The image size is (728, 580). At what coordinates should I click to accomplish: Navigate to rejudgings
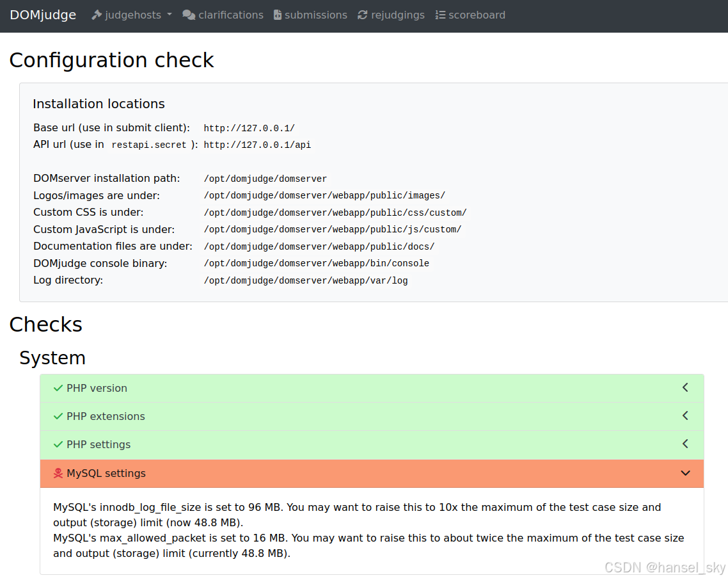coord(391,15)
